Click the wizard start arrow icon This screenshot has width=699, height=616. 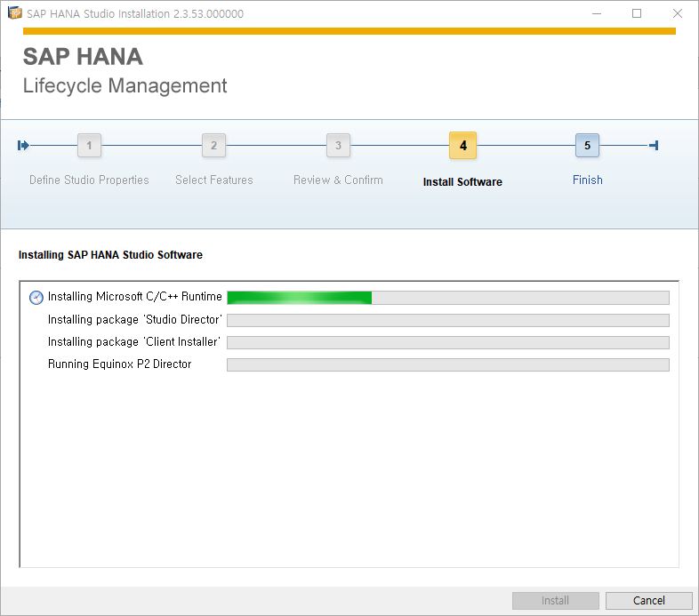click(23, 145)
